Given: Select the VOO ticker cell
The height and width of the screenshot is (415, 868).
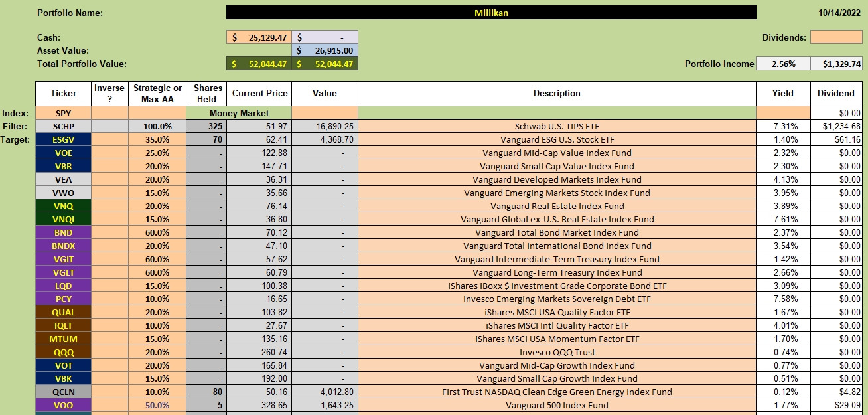Looking at the screenshot, I should 64,405.
